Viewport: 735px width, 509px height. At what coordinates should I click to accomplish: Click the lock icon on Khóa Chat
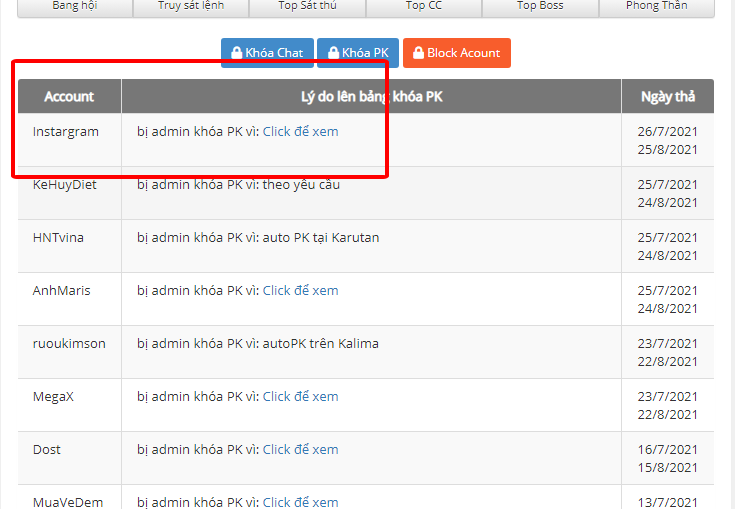236,53
